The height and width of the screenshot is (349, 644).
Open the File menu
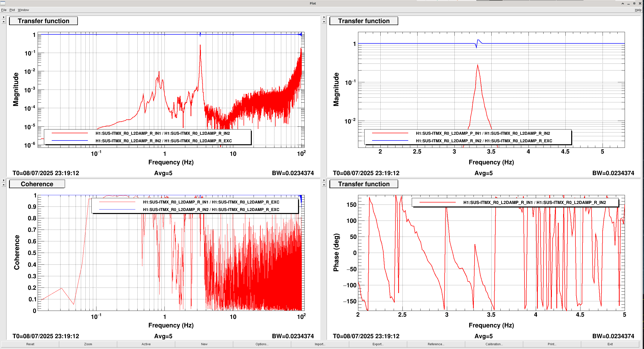(4, 10)
